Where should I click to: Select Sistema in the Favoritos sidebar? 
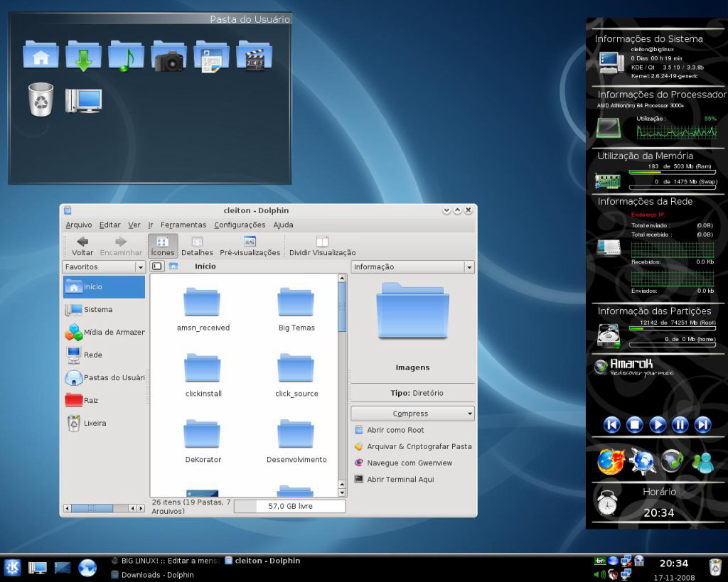tap(104, 310)
